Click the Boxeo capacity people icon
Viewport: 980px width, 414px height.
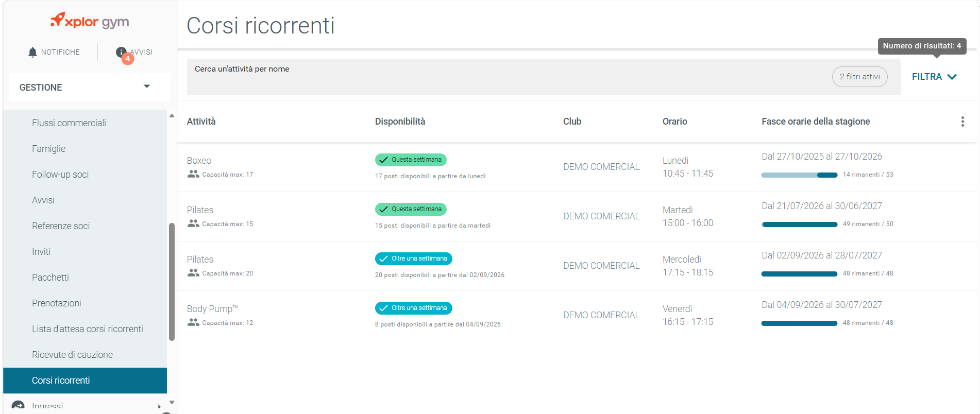point(193,174)
